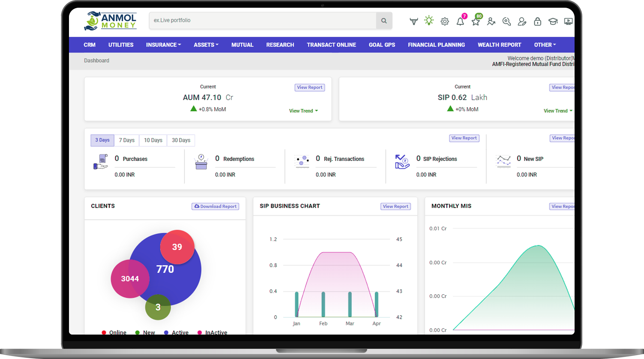Expand the ASSETS dropdown menu

pos(206,45)
